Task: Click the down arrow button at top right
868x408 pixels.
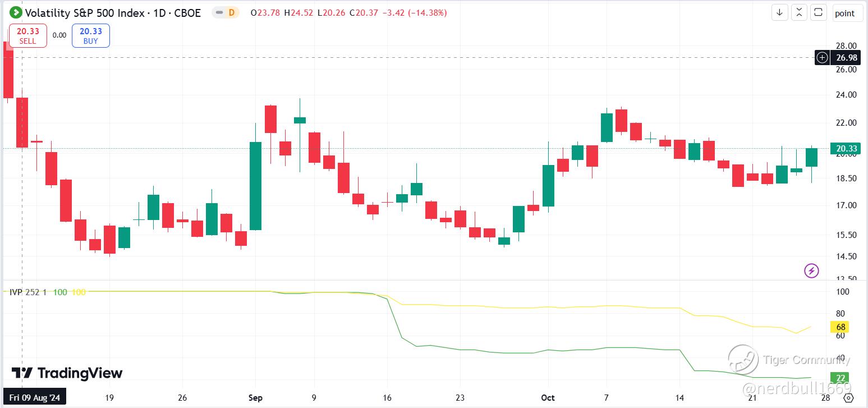Action: coord(779,12)
